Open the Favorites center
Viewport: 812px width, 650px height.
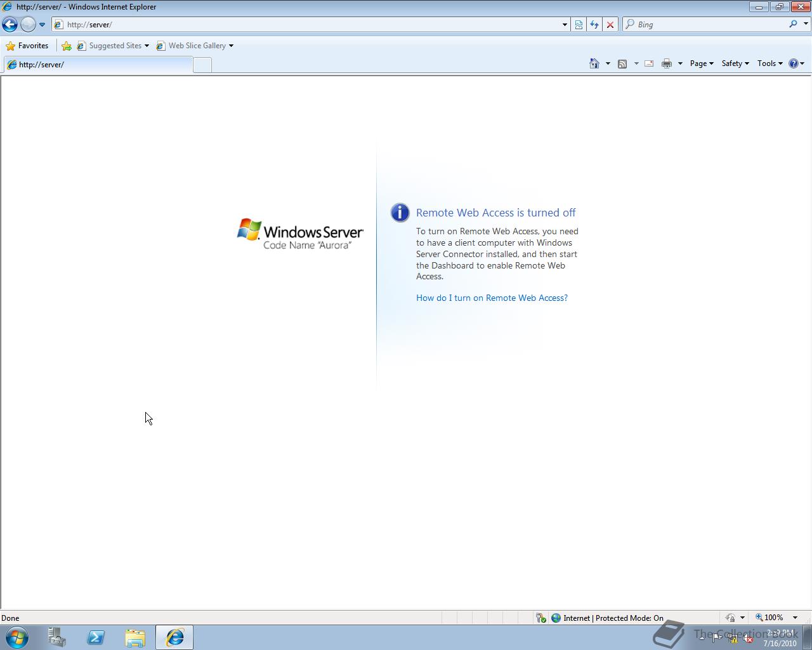[x=27, y=46]
